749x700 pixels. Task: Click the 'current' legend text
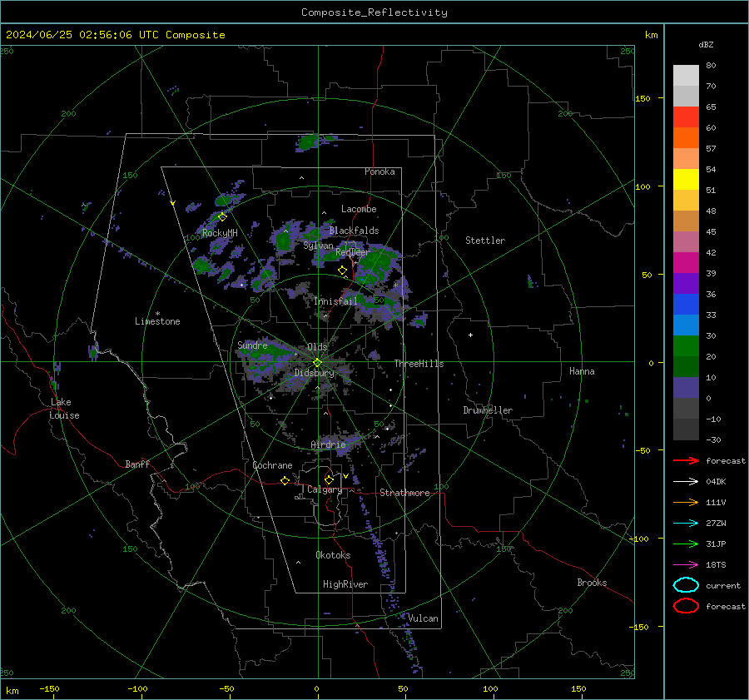(723, 586)
